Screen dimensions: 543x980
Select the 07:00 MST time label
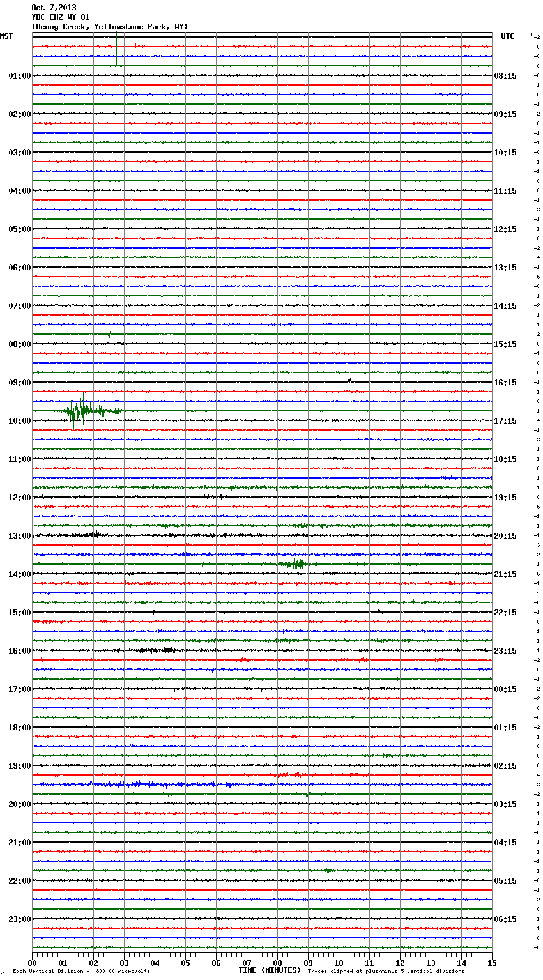pyautogui.click(x=20, y=306)
